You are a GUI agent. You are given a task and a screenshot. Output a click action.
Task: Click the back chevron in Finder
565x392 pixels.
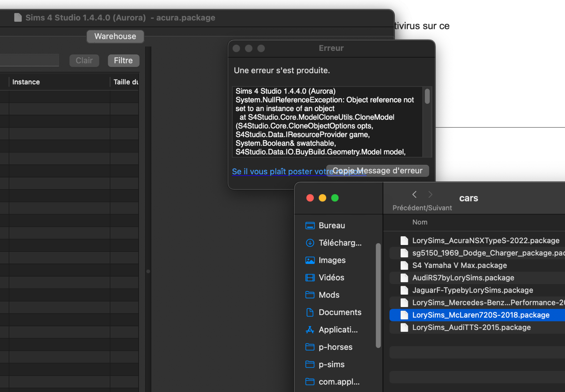(x=414, y=195)
